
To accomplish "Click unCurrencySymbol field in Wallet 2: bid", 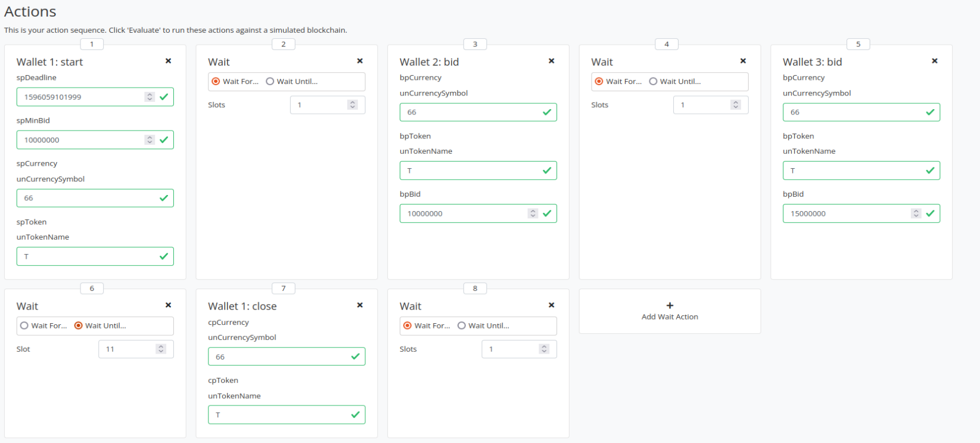I will point(471,112).
